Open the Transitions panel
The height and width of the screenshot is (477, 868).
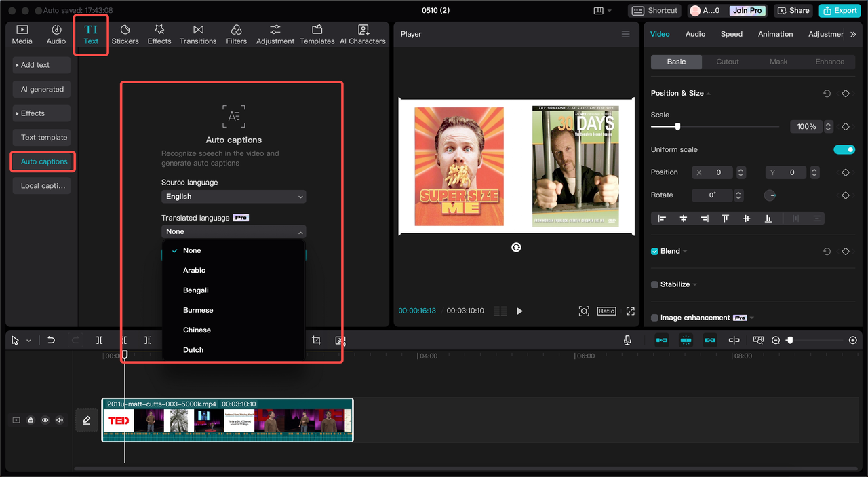198,35
